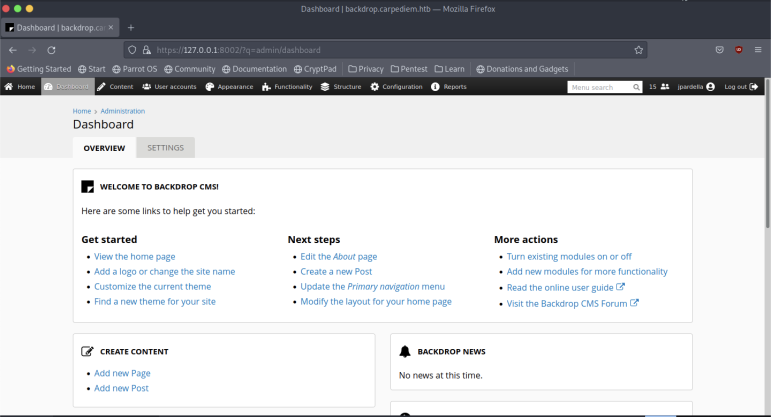The width and height of the screenshot is (771, 417).
Task: Log out using admin bar link
Action: click(x=740, y=87)
